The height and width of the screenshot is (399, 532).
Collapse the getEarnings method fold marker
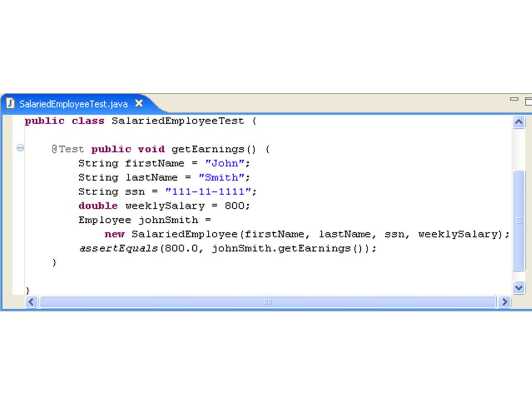[x=21, y=147]
